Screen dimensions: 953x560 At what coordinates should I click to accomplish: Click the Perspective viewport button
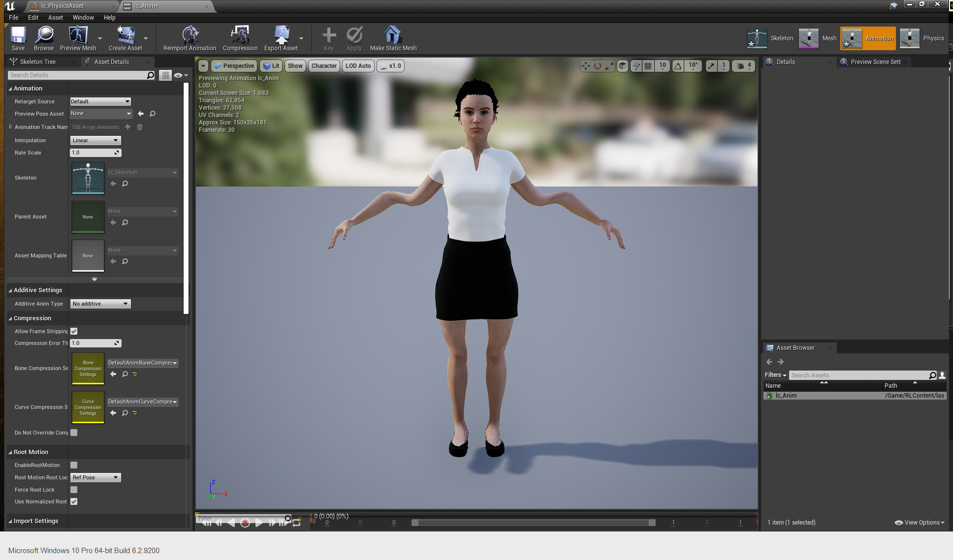(234, 66)
